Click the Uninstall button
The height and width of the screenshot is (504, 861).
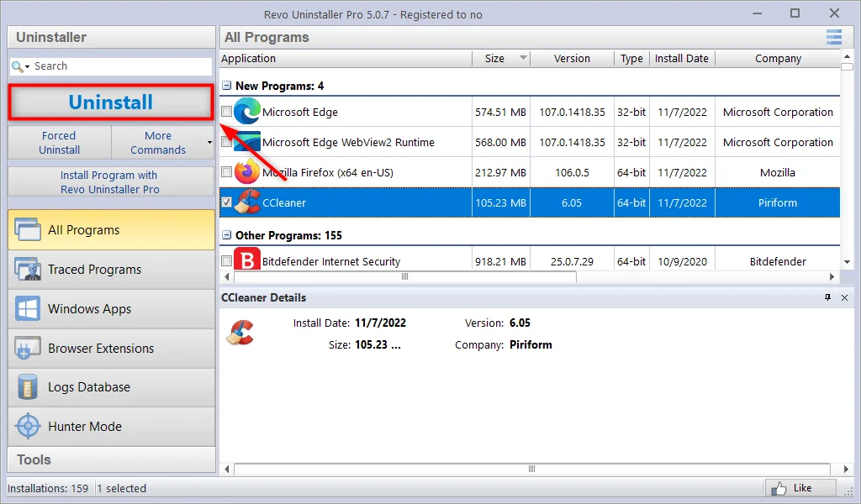pyautogui.click(x=111, y=102)
